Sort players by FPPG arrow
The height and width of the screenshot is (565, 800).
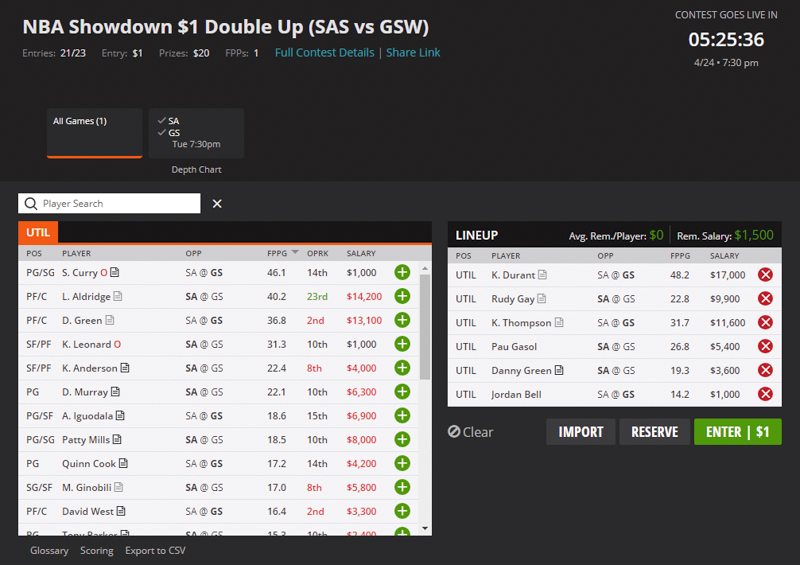coord(295,253)
